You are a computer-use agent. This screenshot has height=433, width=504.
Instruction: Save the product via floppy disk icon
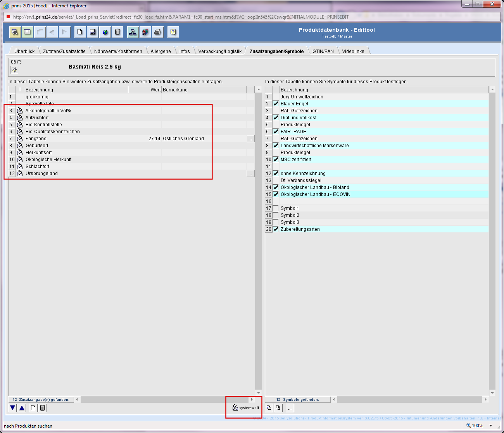coord(93,32)
